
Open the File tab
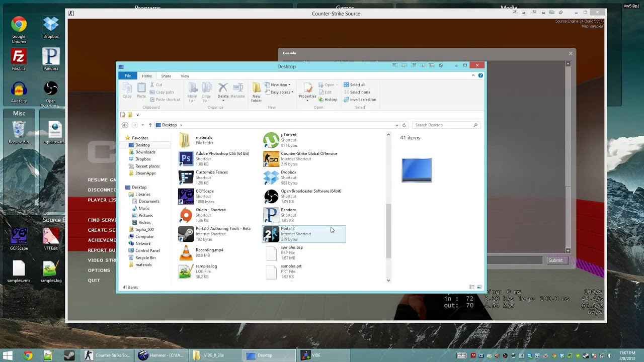point(128,76)
